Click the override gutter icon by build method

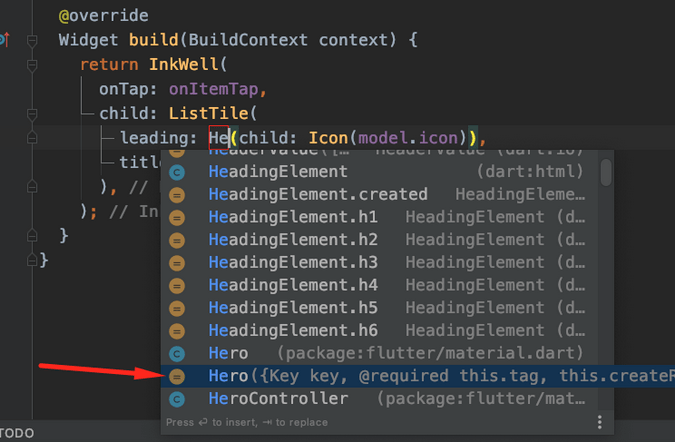[4, 41]
